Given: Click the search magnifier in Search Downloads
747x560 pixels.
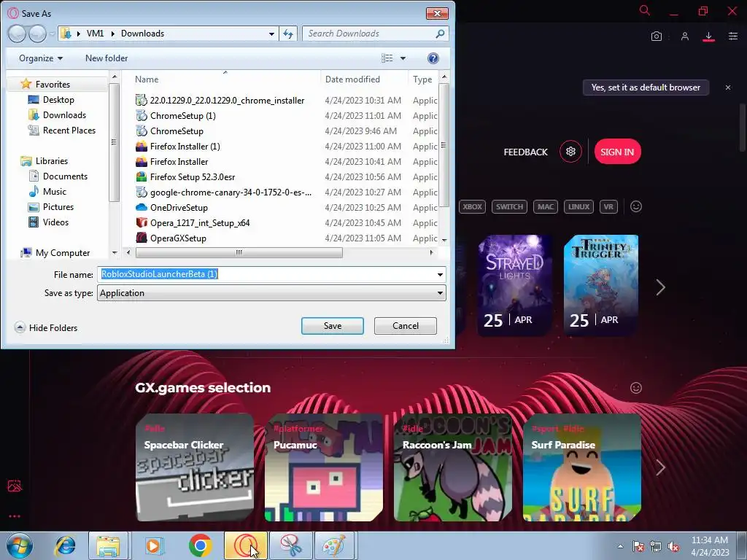Looking at the screenshot, I should coord(440,34).
